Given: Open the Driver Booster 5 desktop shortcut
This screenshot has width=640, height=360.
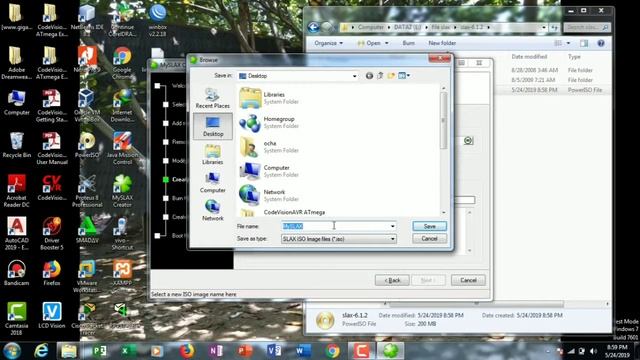Looking at the screenshot, I should 52,233.
